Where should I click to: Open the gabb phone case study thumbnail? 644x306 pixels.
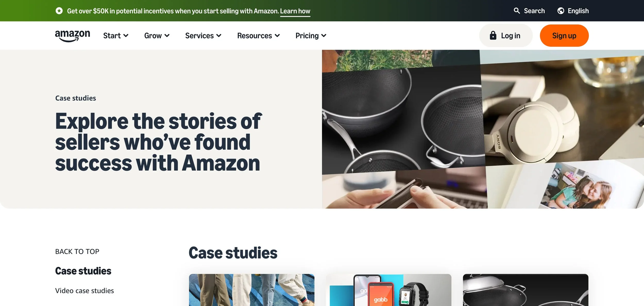tap(388, 290)
